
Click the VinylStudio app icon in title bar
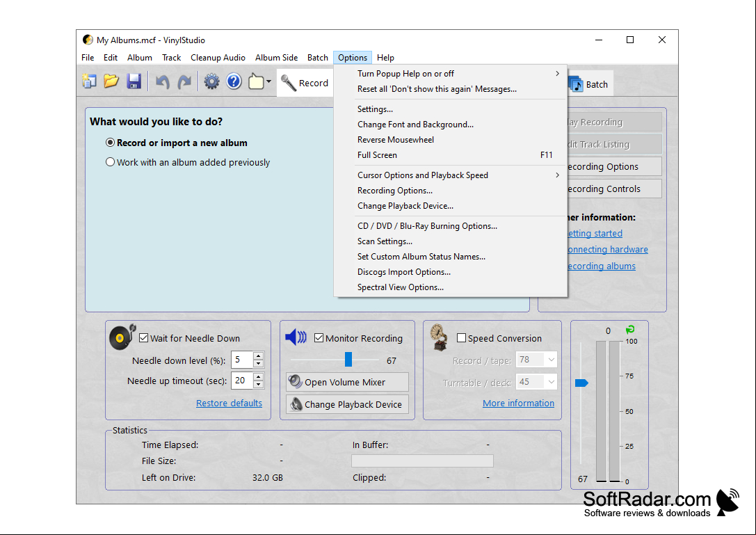point(88,40)
